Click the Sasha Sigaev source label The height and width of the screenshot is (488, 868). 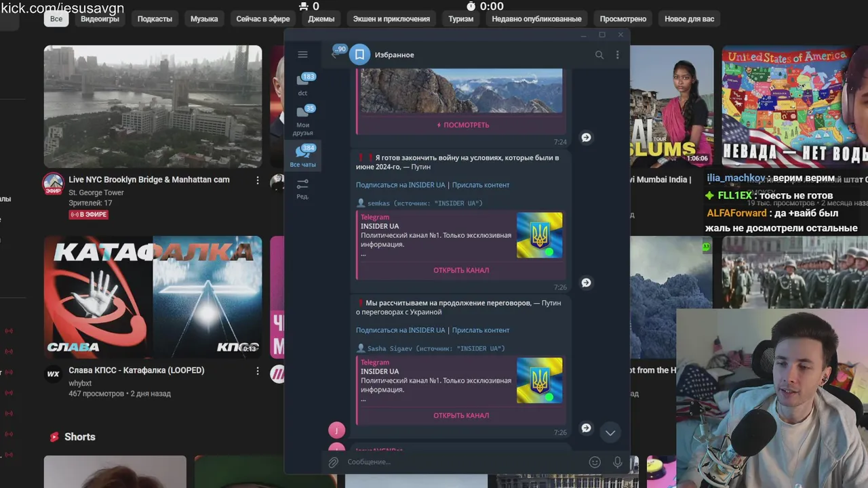[431, 348]
